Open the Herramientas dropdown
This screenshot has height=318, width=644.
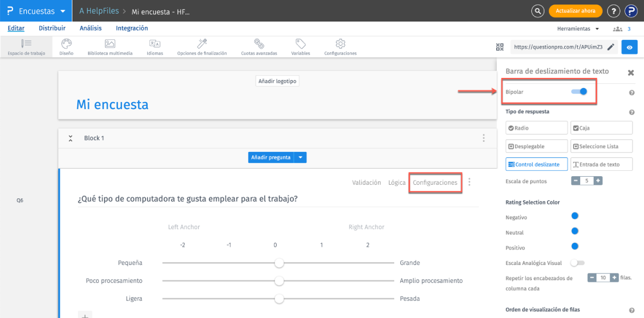pos(577,29)
